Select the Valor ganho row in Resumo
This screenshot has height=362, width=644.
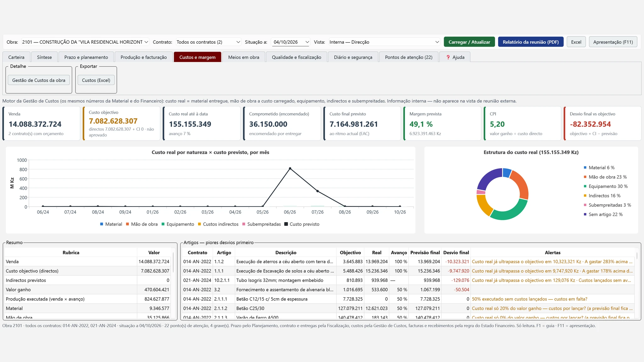coord(88,290)
